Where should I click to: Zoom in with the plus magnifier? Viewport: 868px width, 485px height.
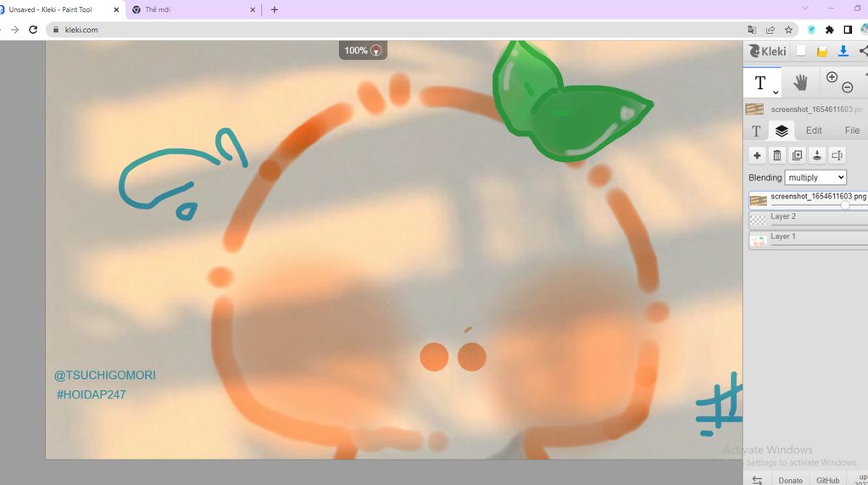click(832, 77)
